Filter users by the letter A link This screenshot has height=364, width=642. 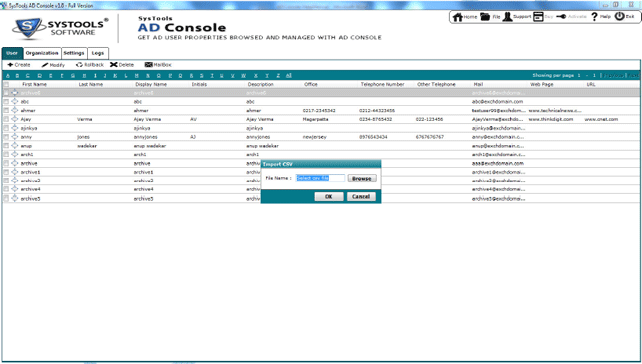[x=7, y=75]
